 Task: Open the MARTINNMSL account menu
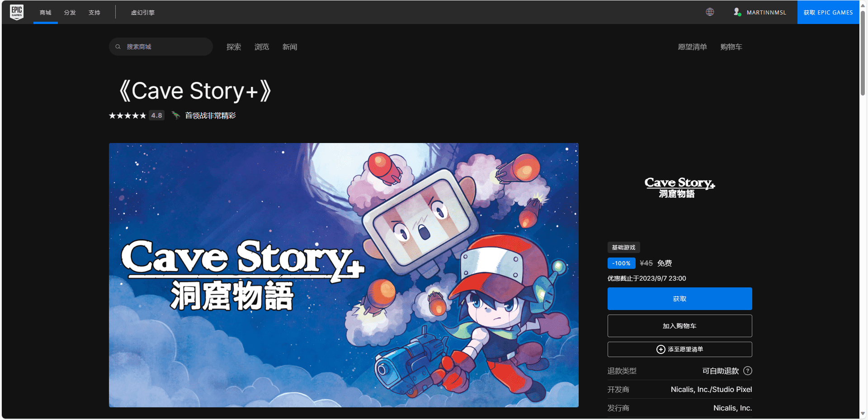(x=760, y=12)
